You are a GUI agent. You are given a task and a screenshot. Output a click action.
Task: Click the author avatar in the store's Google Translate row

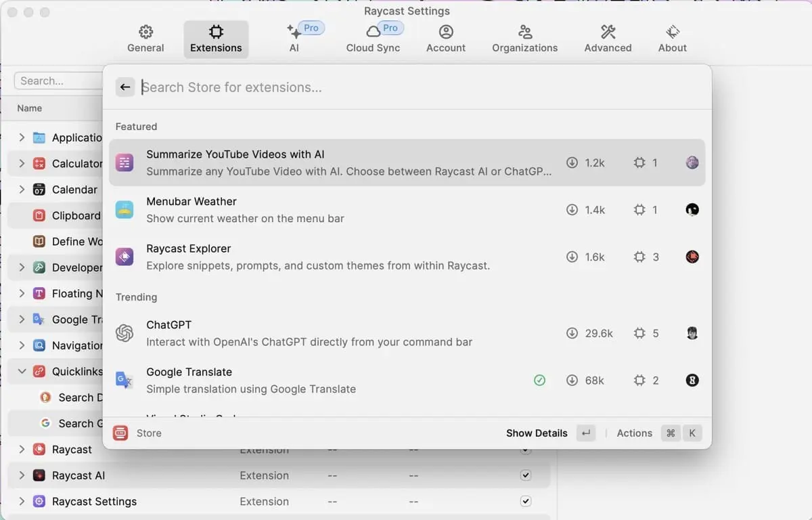click(692, 381)
